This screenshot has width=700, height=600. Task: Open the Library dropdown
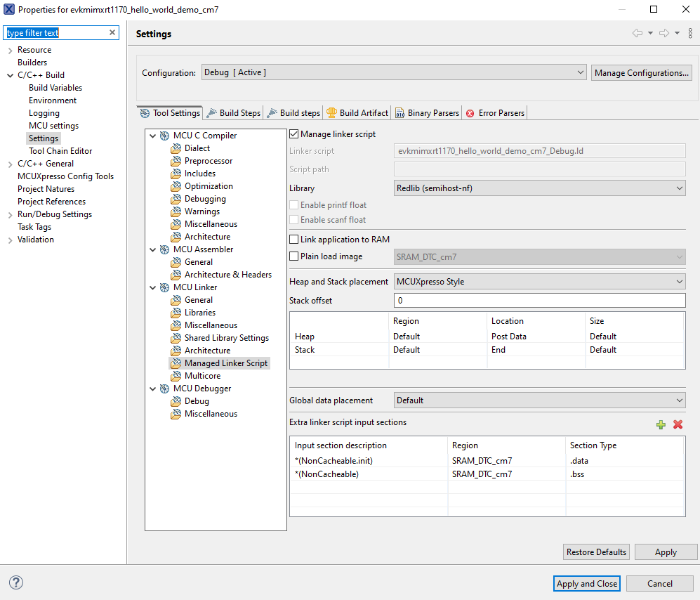(678, 188)
